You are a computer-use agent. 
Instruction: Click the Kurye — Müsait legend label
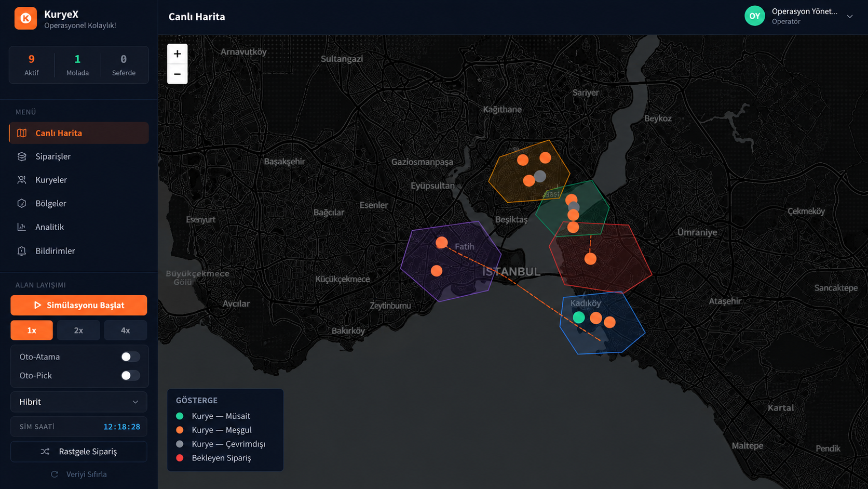point(221,416)
